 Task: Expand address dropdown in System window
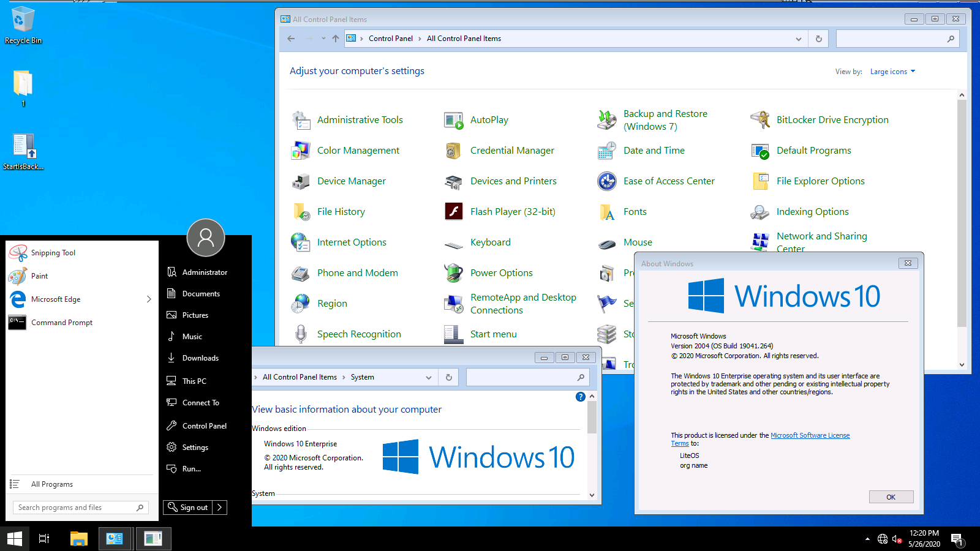tap(429, 378)
